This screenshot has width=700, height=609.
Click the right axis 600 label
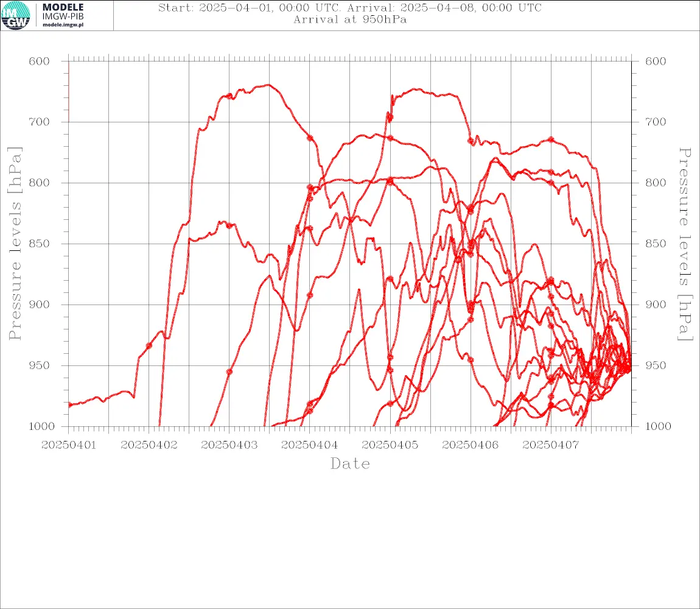[656, 62]
